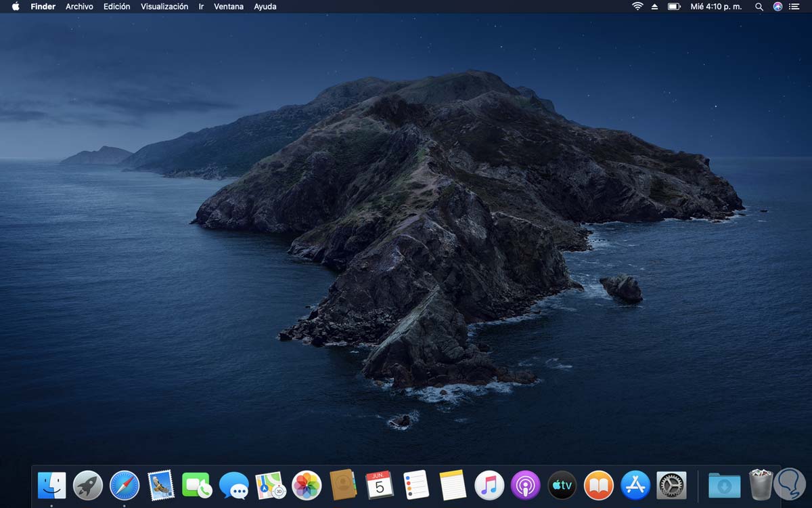Image resolution: width=812 pixels, height=508 pixels.
Task: Click the clock showing Mié 4:10 p. m.
Action: pos(716,7)
